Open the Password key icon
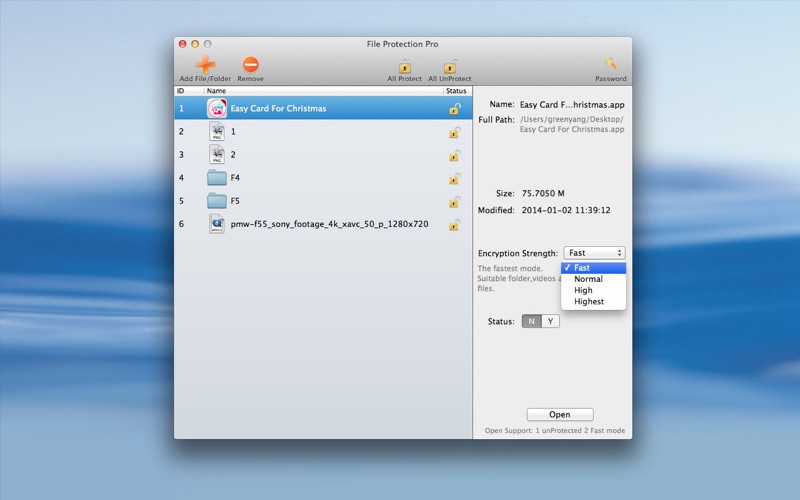The height and width of the screenshot is (500, 800). click(x=611, y=65)
